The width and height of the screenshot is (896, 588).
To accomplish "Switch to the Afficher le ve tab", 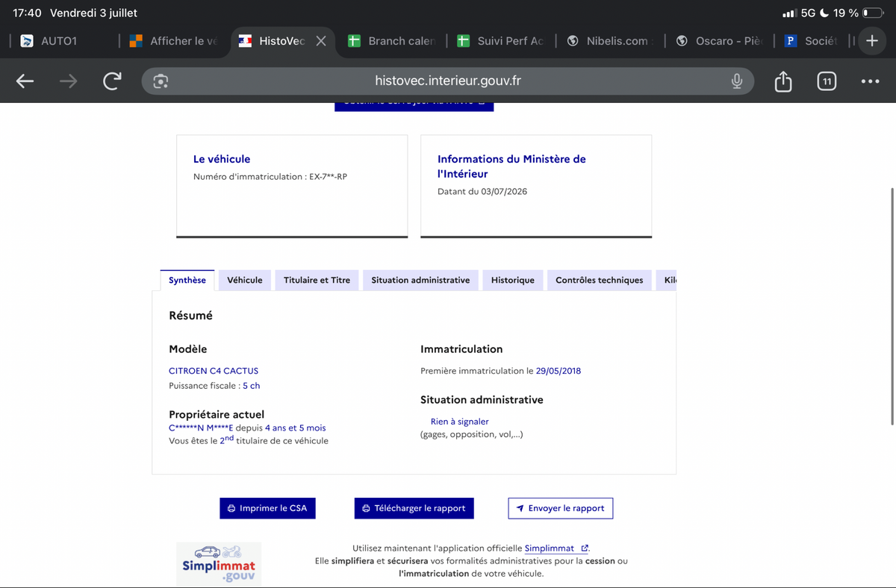I will (174, 41).
